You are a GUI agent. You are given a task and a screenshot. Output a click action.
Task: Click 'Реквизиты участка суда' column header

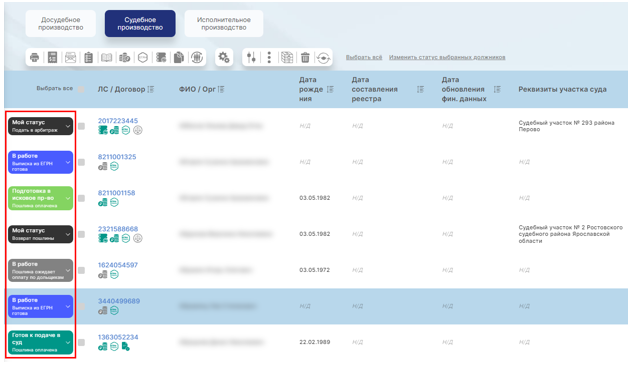562,89
